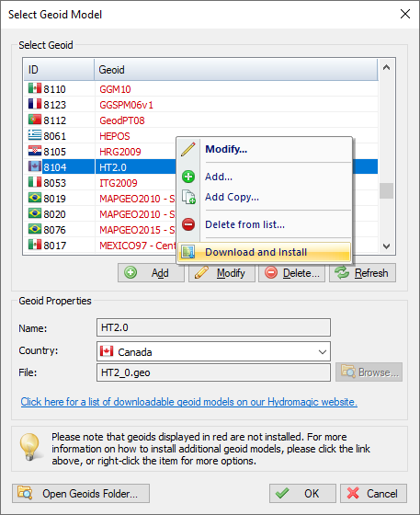Open Geoids Folder button click

click(x=81, y=493)
